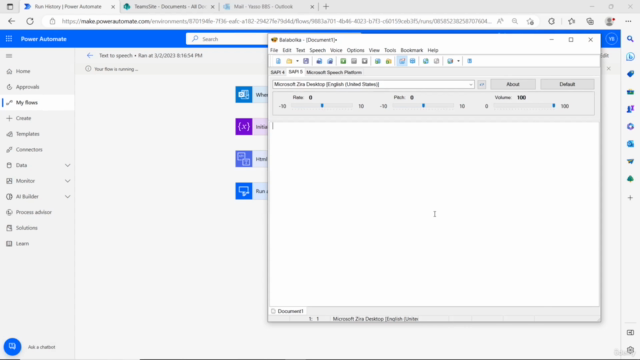Click the browser refresh icon
The width and height of the screenshot is (640, 360).
pyautogui.click(x=30, y=21)
